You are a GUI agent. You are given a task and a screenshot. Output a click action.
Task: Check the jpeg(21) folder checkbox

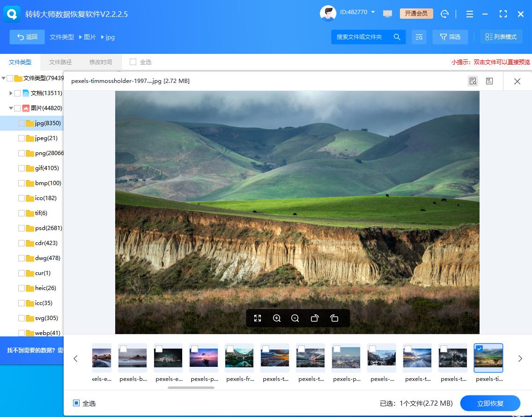pos(21,138)
